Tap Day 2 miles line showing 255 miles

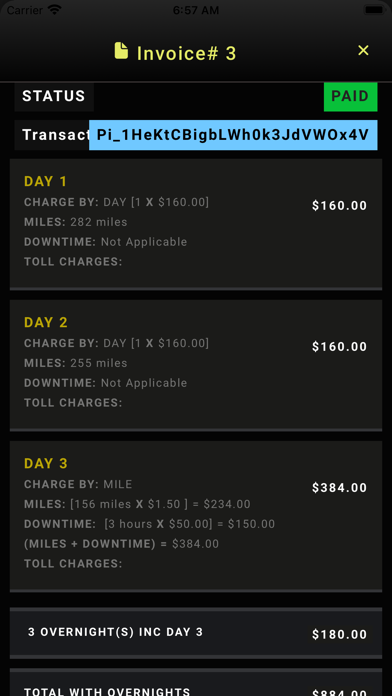click(75, 363)
